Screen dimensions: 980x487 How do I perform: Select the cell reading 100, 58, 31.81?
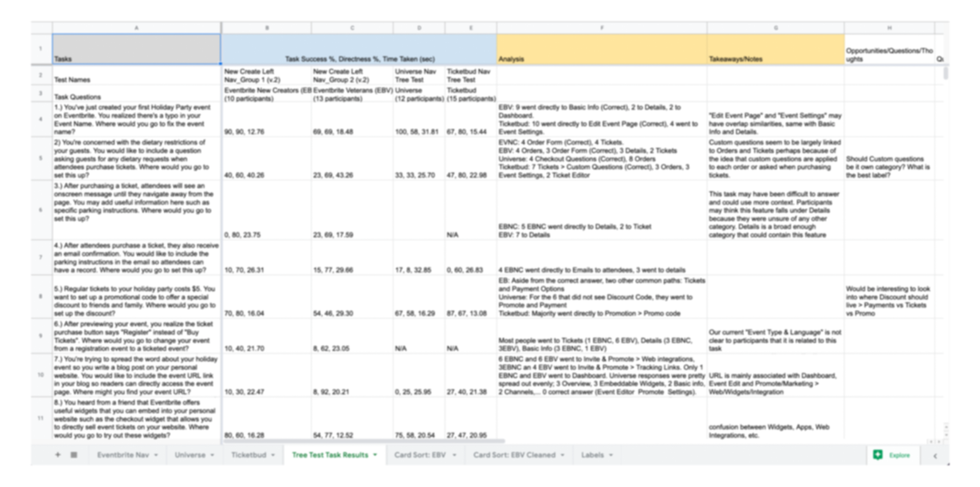click(419, 119)
